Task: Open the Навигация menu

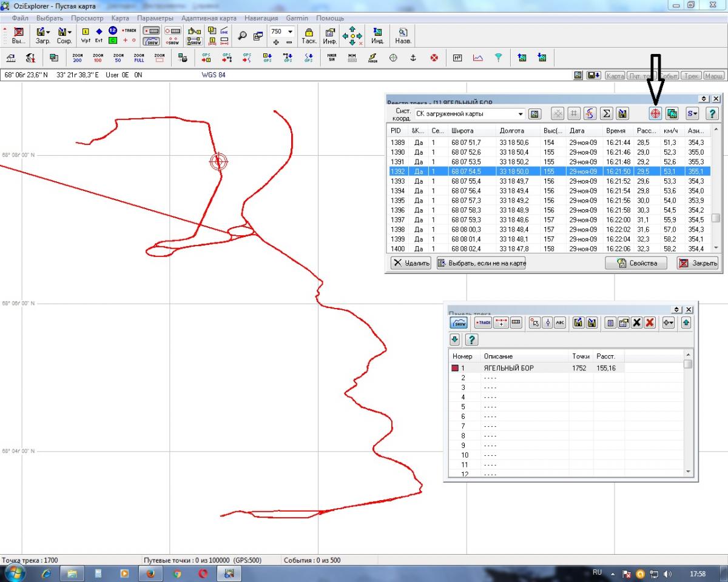Action: pyautogui.click(x=261, y=18)
